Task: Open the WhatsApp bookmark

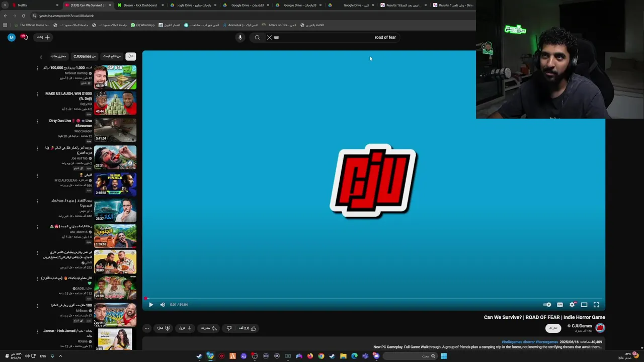Action: click(x=142, y=25)
